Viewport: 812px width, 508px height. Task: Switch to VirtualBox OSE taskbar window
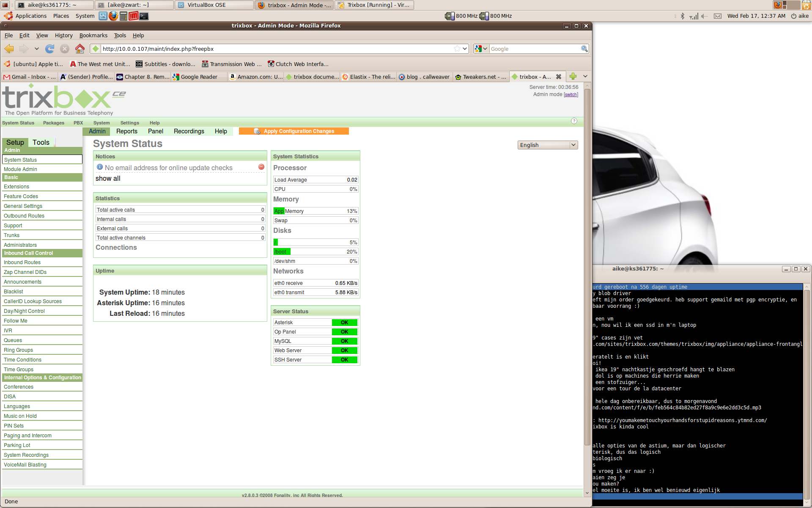[215, 5]
